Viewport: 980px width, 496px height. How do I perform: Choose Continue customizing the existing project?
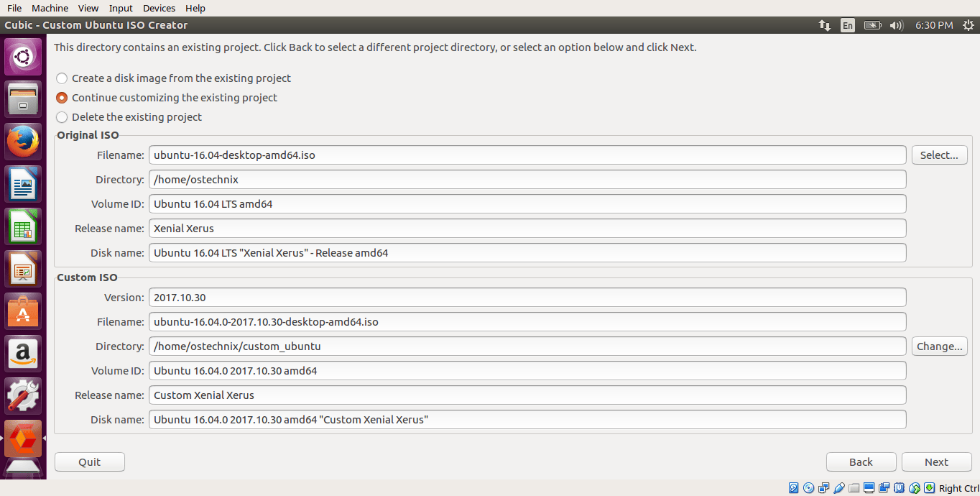tap(62, 98)
